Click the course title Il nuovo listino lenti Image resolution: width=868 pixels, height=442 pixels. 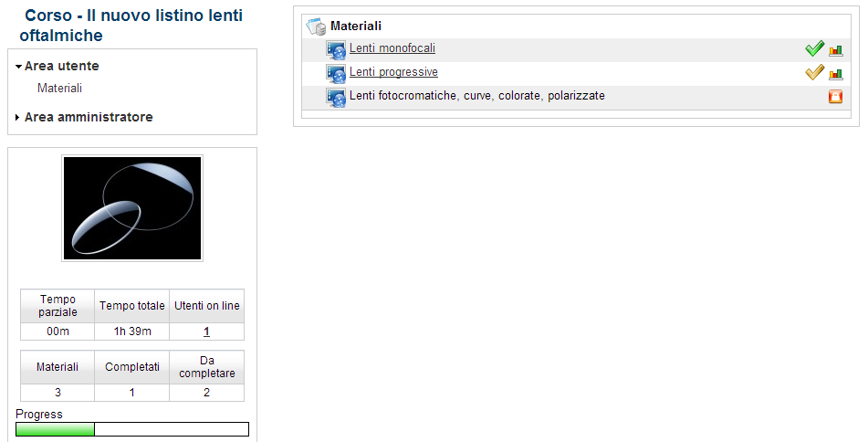click(131, 26)
